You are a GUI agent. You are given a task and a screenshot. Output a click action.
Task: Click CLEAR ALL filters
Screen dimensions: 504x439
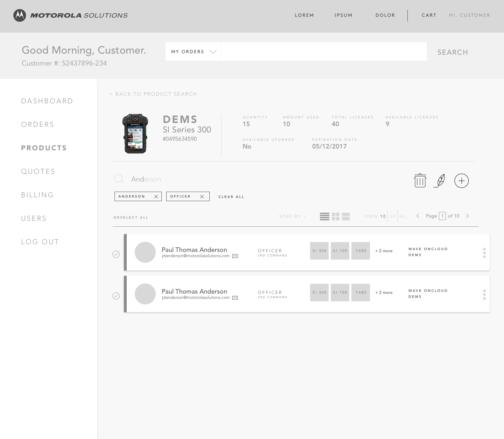pyautogui.click(x=231, y=197)
